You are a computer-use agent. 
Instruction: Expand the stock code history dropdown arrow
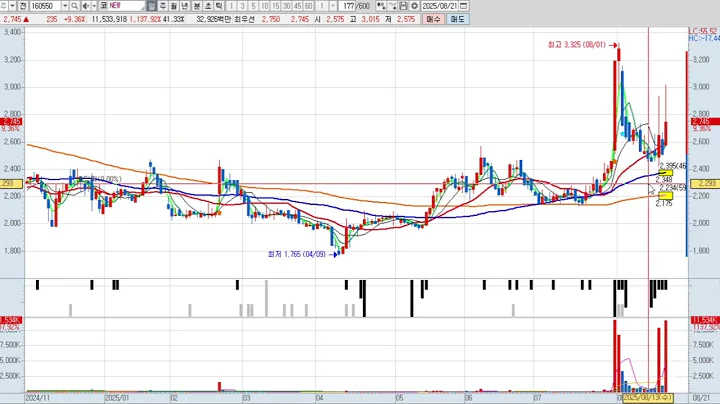tap(65, 6)
